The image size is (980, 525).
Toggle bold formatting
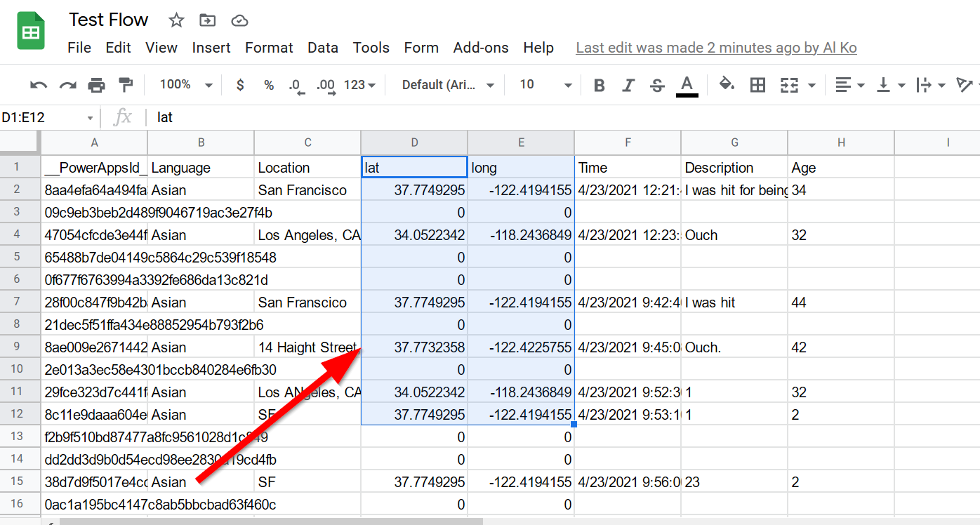coord(599,86)
